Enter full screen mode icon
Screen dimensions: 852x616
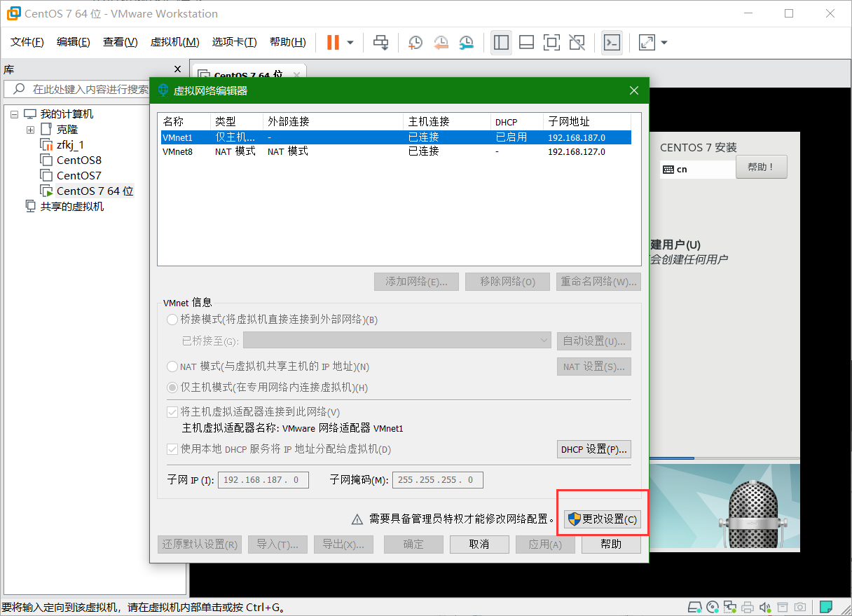551,43
